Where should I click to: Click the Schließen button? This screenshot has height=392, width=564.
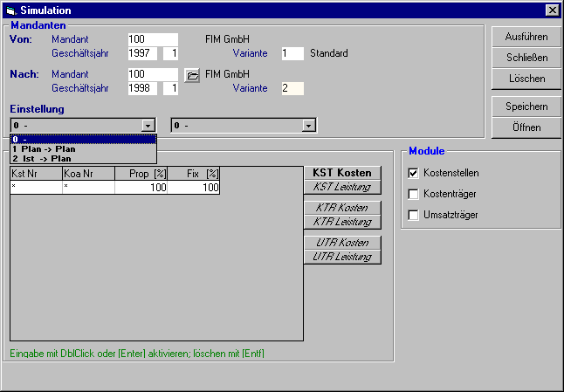point(526,58)
